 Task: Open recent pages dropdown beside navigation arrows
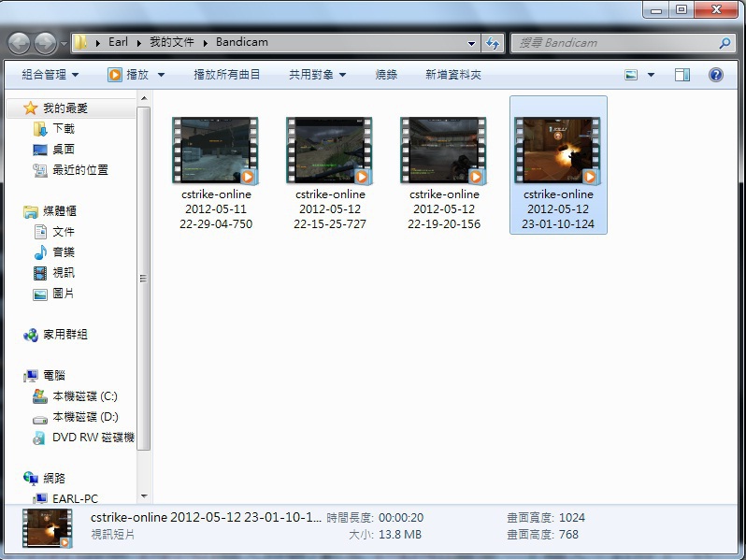click(64, 44)
